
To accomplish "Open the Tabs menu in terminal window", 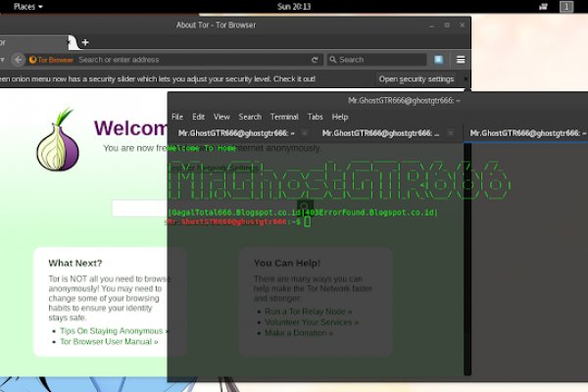I will click(x=315, y=117).
